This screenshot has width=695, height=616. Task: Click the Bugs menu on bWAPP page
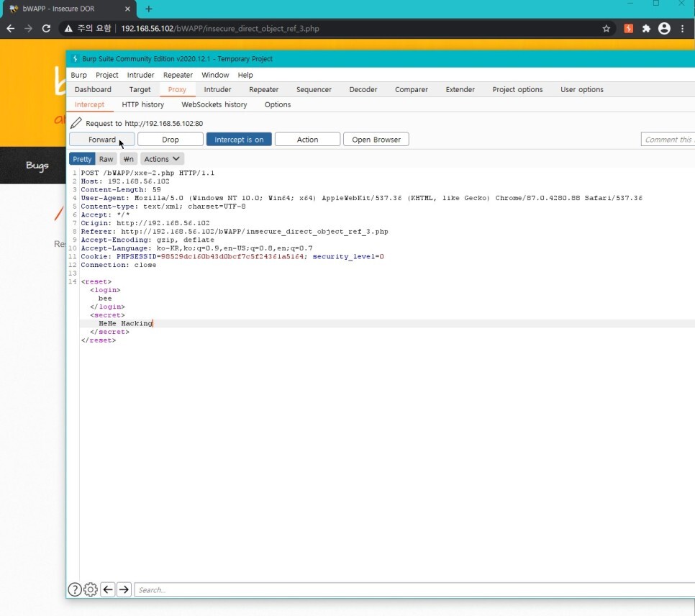point(37,166)
